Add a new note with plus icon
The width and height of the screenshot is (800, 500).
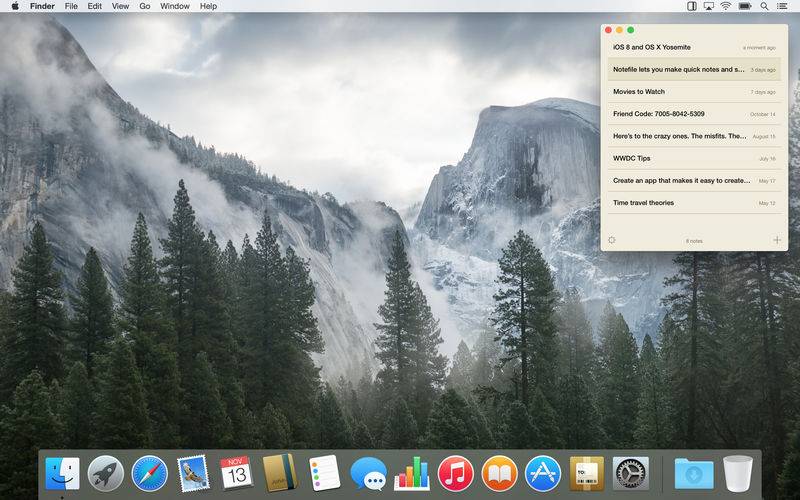777,240
